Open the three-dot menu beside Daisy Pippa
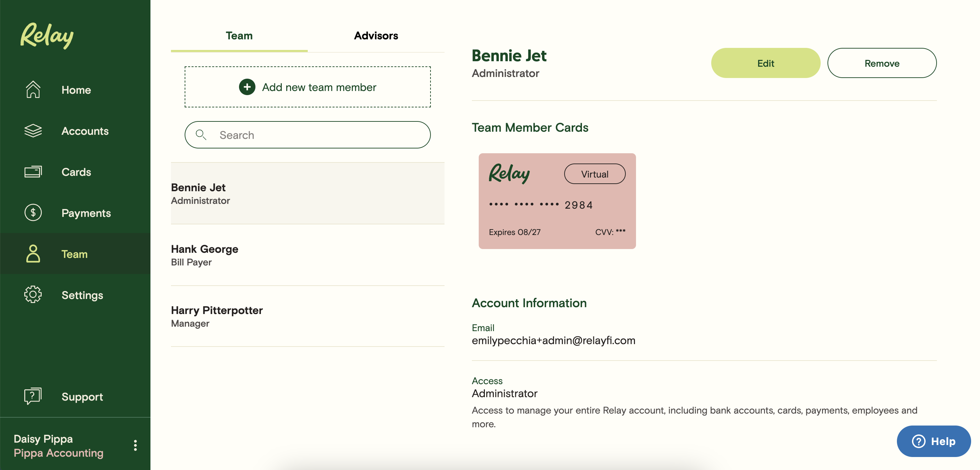Image resolution: width=980 pixels, height=470 pixels. pos(135,445)
